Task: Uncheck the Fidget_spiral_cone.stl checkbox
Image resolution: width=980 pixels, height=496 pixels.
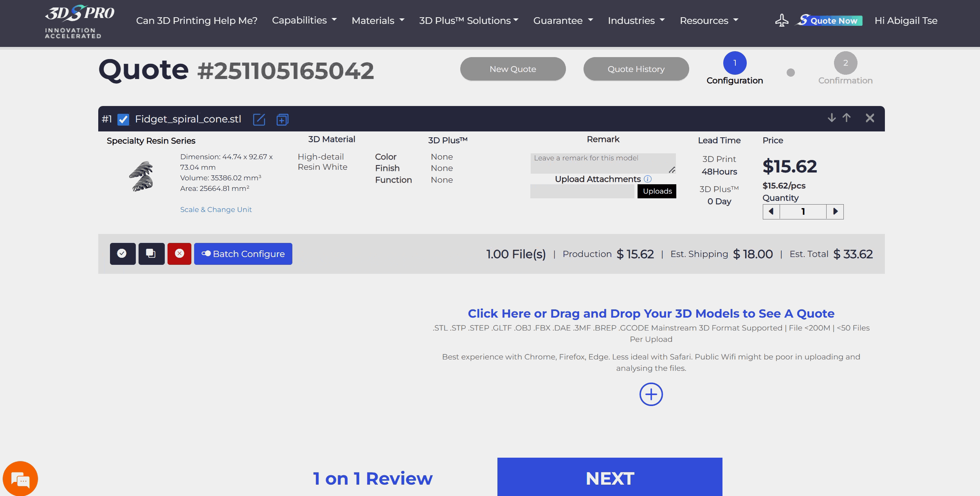Action: [x=123, y=119]
